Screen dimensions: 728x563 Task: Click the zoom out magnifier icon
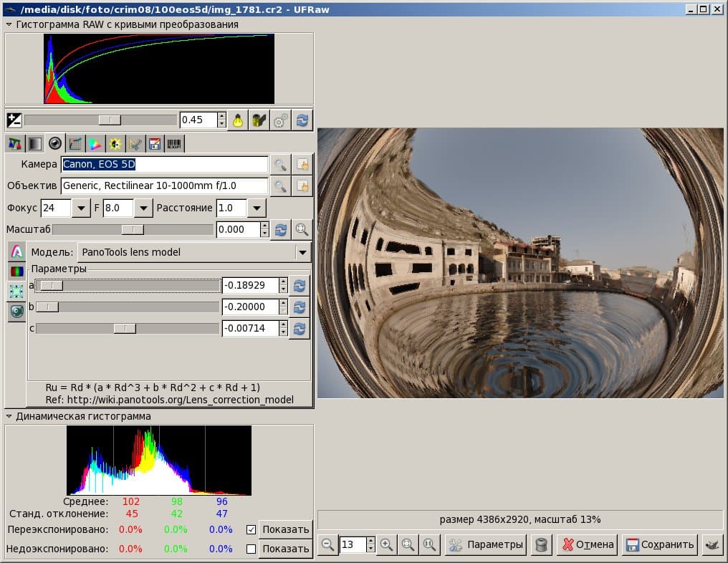(x=327, y=545)
